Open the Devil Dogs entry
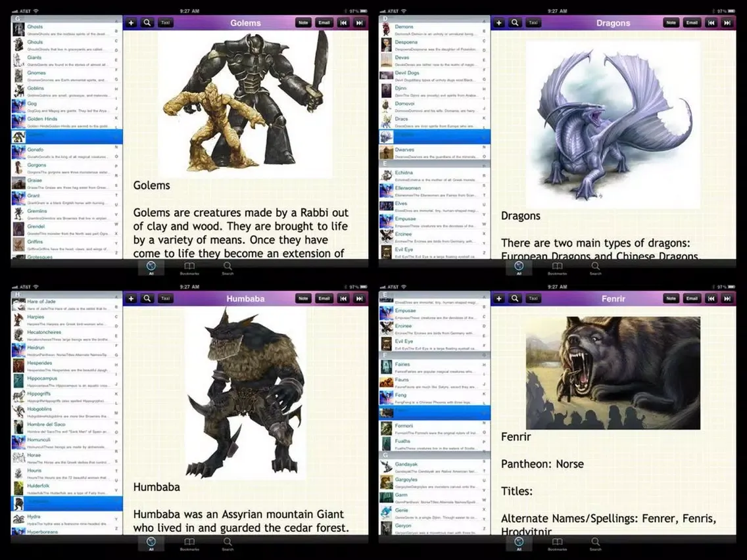The width and height of the screenshot is (747, 560). pos(431,76)
